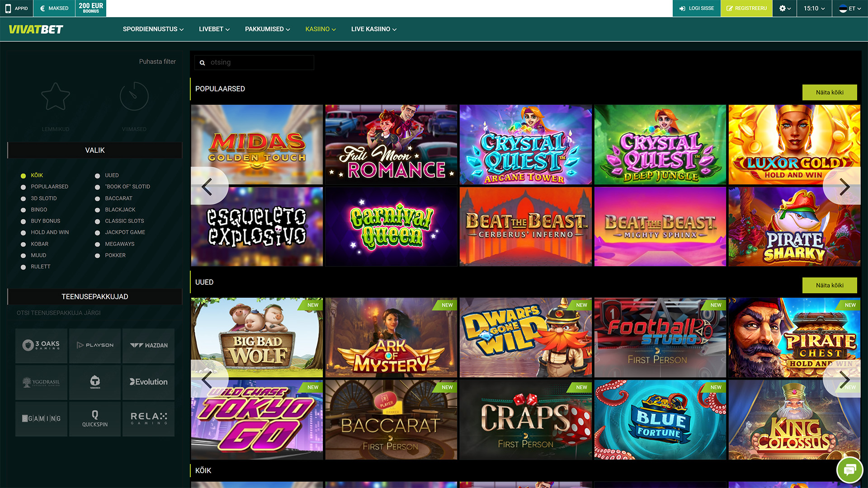Select the Megaways category filter

[x=115, y=244]
